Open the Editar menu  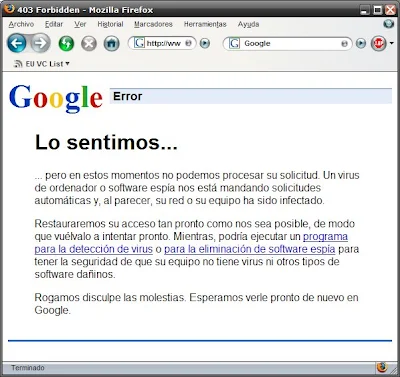(x=54, y=24)
